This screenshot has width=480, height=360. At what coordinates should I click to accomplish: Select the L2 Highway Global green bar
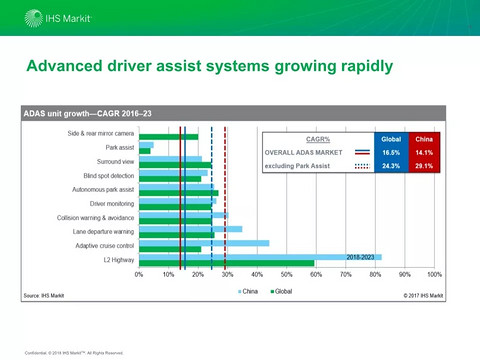pyautogui.click(x=227, y=263)
